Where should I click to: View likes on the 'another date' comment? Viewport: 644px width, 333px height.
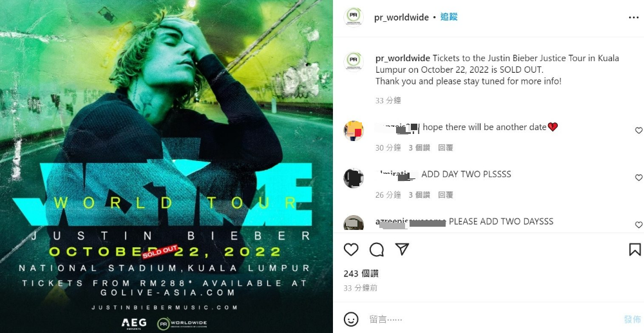(x=419, y=147)
